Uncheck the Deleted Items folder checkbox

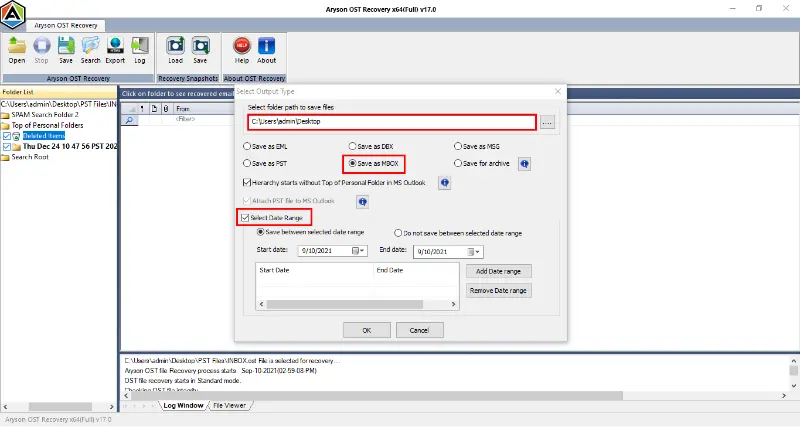click(x=7, y=136)
